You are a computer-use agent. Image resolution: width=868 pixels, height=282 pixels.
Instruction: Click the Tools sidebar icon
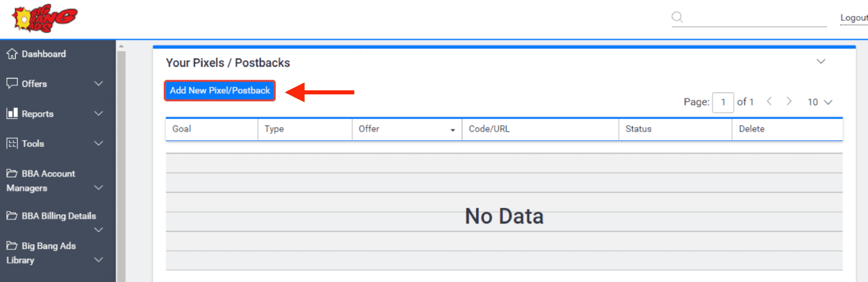(12, 144)
